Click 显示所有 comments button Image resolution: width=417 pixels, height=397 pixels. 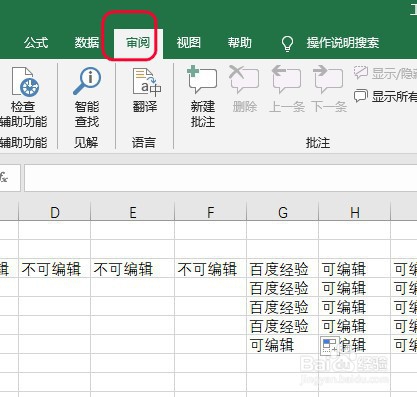coord(385,97)
